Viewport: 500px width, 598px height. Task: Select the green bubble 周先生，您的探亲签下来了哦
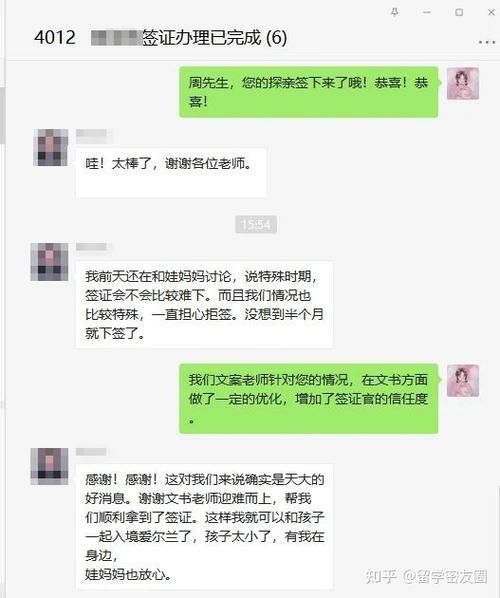[x=309, y=92]
